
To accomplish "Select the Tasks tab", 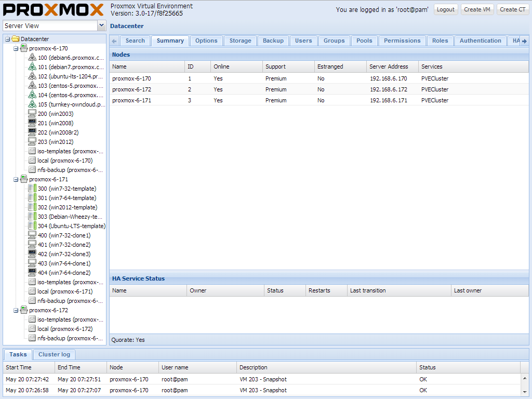I will (18, 354).
